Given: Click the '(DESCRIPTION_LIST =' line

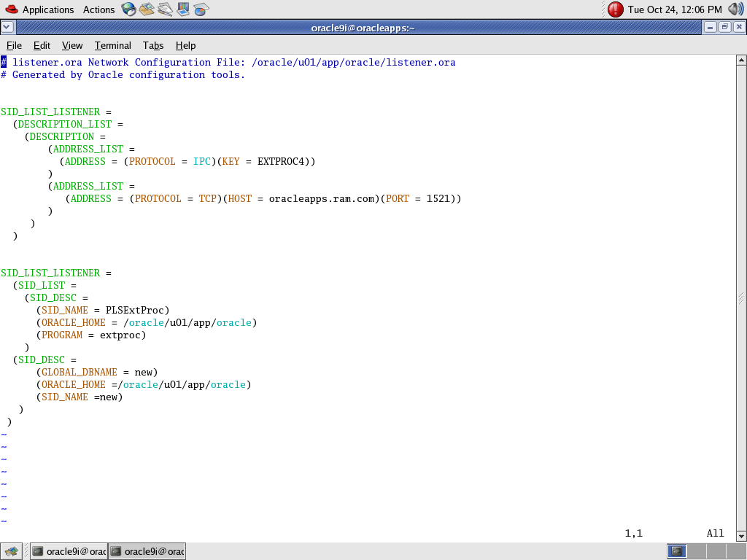Looking at the screenshot, I should [68, 124].
